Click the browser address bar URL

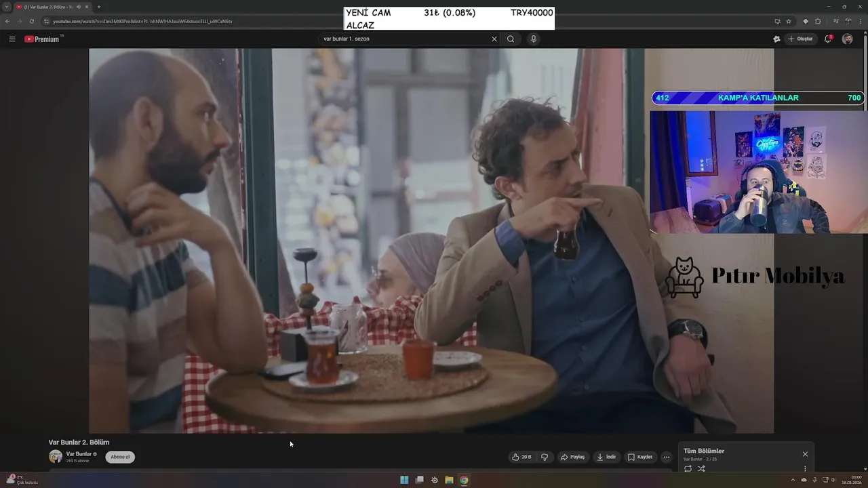click(x=142, y=21)
